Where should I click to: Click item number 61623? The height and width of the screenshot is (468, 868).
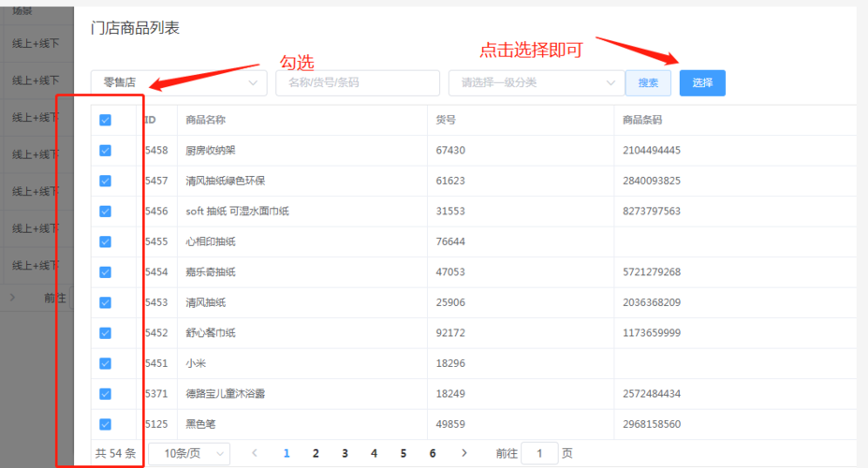tap(450, 181)
